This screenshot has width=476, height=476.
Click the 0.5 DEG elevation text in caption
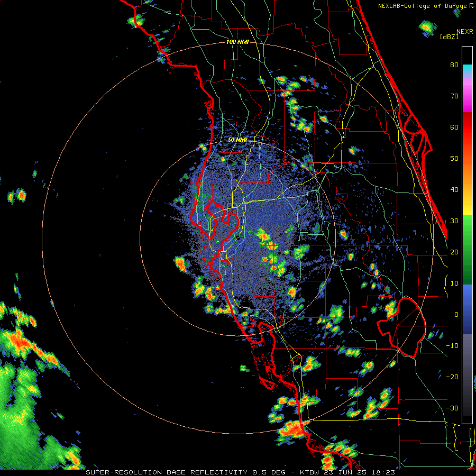click(269, 472)
